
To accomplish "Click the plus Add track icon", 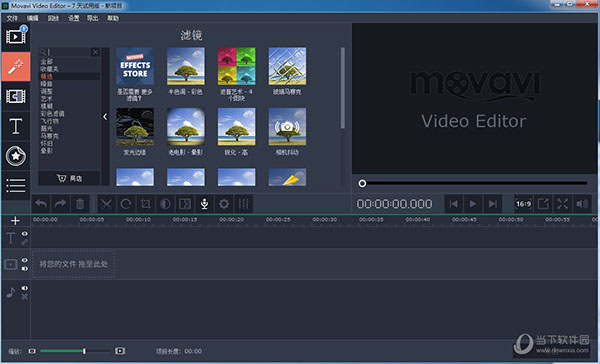I will 15,220.
